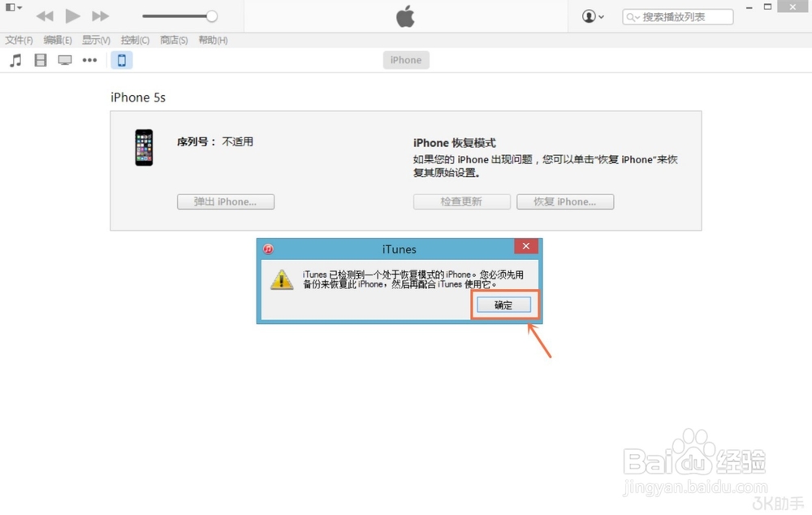Open the 显示(V) menu
The width and height of the screenshot is (812, 515).
pos(97,40)
